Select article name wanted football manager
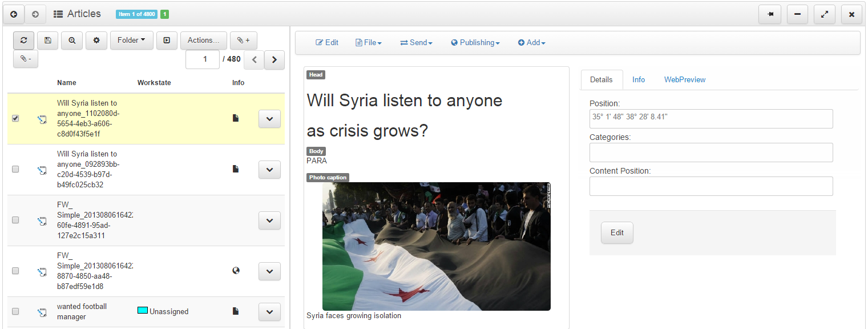Viewport: 868px width, 329px height. (82, 312)
